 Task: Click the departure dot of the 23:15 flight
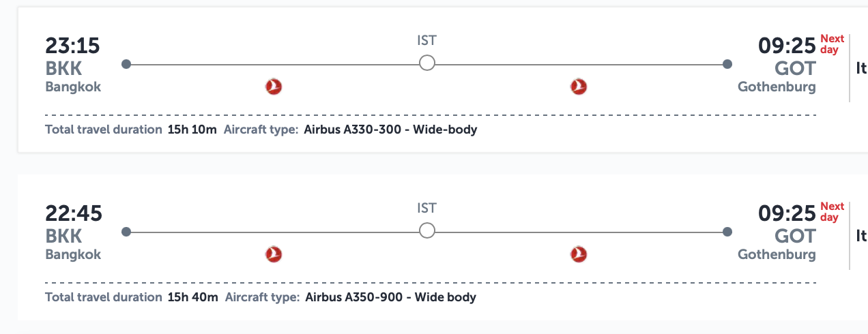coord(126,64)
